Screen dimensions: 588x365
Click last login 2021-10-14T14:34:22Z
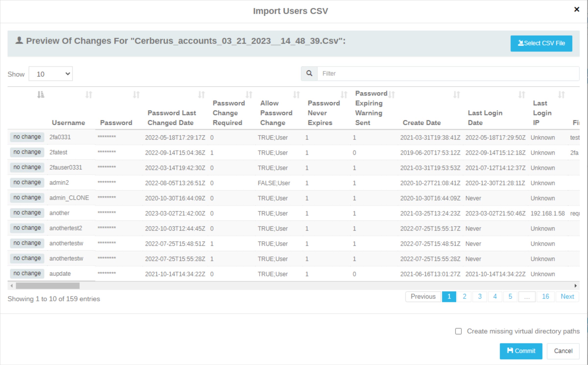coord(495,274)
